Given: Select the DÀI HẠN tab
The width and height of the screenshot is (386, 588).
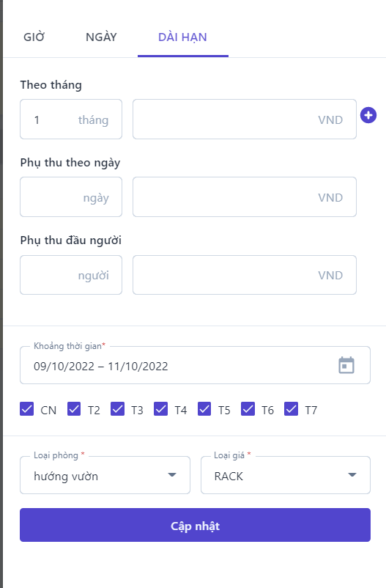Looking at the screenshot, I should pos(182,37).
